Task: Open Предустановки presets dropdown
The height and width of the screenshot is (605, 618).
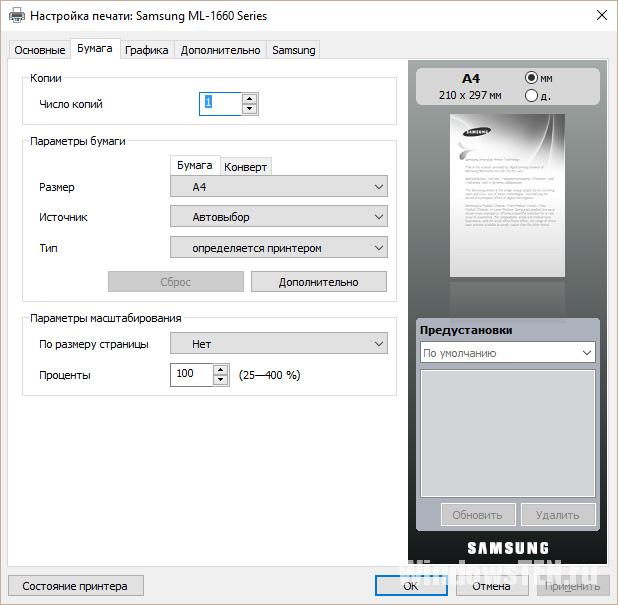Action: (507, 353)
